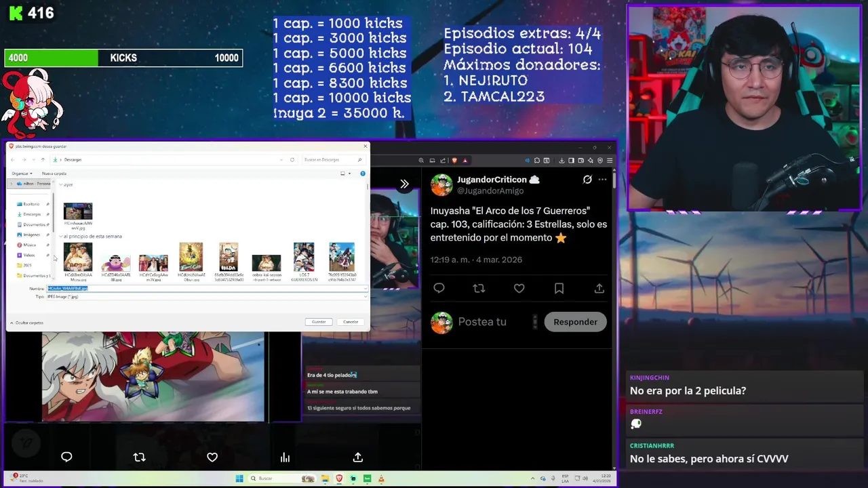This screenshot has height=488, width=868.
Task: Open recent locations dropdown arrow in dialog
Action: click(33, 160)
